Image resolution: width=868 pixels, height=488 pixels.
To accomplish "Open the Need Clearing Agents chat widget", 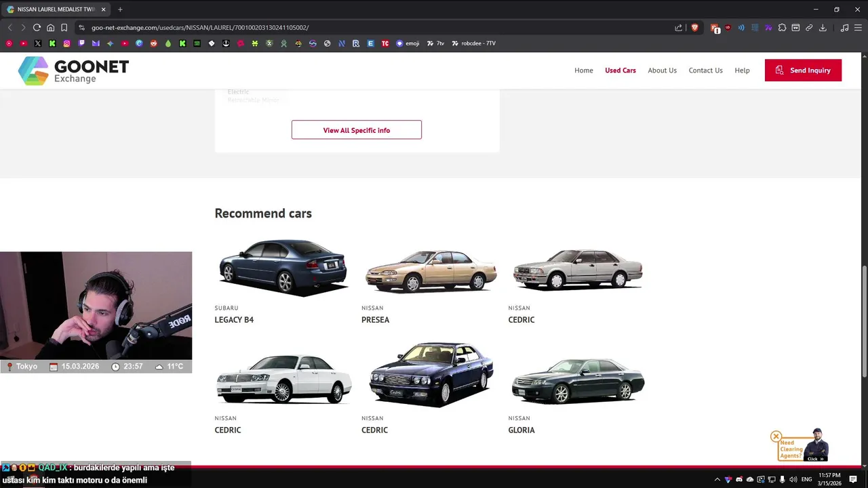I will [x=804, y=446].
